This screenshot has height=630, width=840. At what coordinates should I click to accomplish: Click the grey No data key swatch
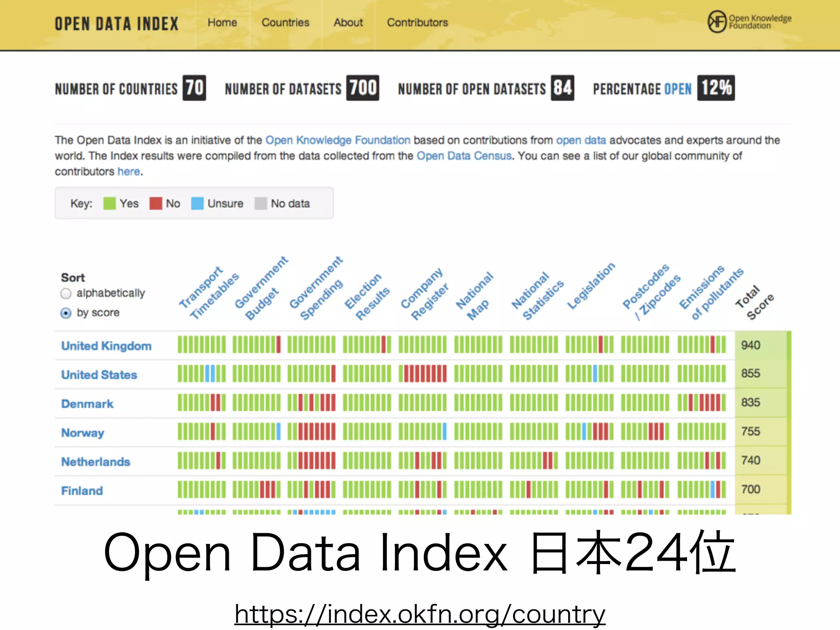tap(261, 203)
